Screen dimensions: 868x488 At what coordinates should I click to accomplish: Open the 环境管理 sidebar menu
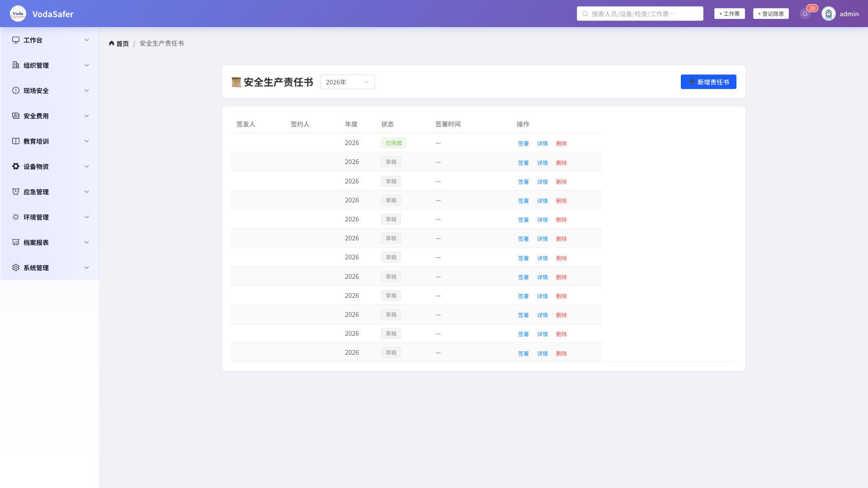[50, 217]
